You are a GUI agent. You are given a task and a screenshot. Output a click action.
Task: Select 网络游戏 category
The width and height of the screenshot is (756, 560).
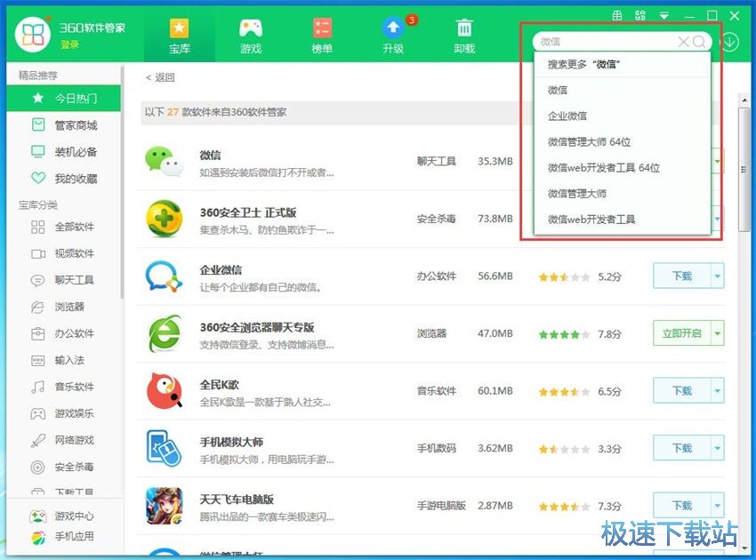click(x=64, y=440)
